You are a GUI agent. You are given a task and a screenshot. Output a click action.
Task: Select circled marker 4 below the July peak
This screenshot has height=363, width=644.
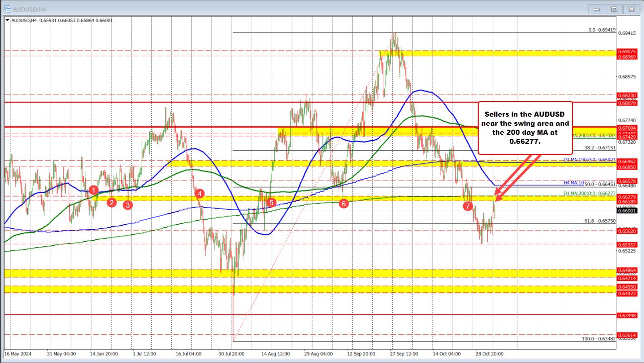199,193
